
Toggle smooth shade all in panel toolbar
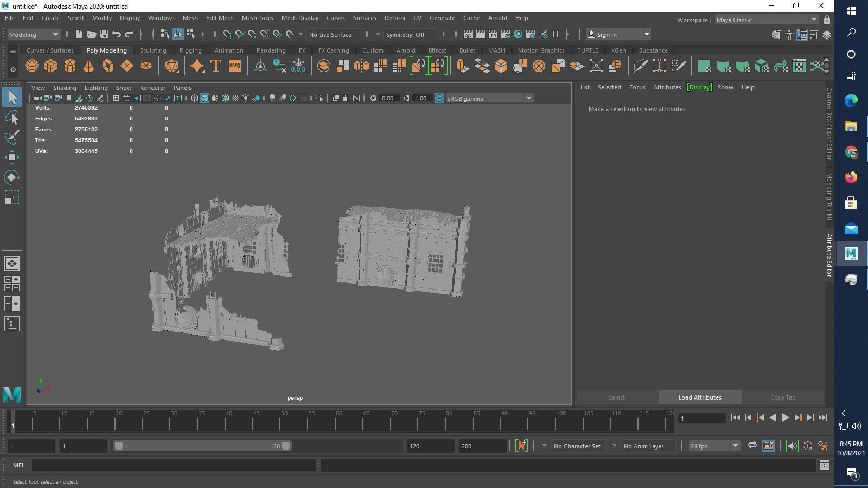[x=205, y=98]
